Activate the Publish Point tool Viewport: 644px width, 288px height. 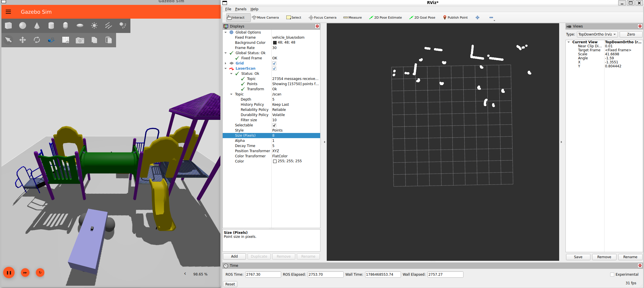click(x=455, y=17)
